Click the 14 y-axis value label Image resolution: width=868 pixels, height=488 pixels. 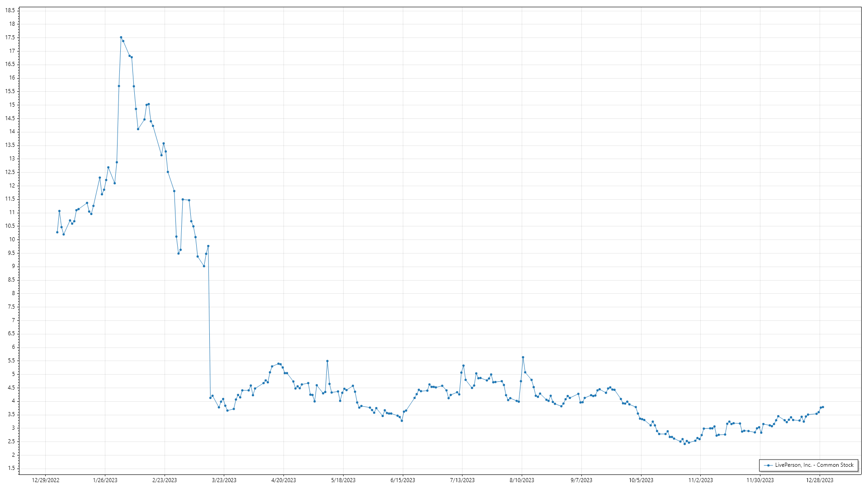click(x=12, y=131)
